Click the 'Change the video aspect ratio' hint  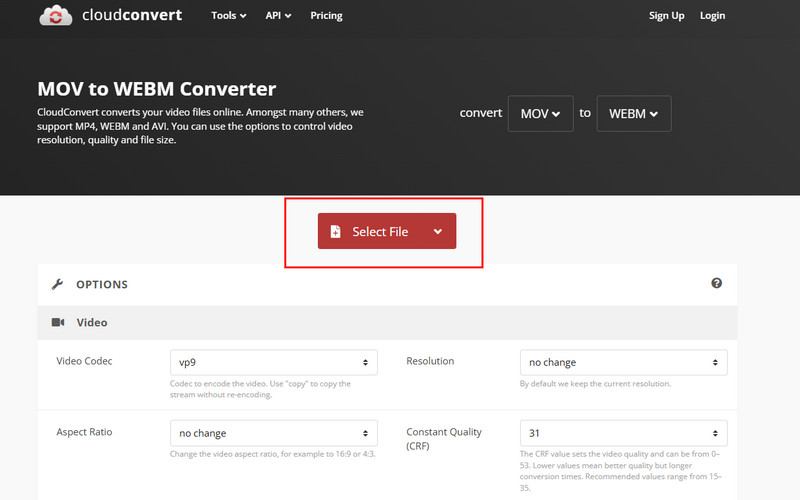[x=272, y=454]
